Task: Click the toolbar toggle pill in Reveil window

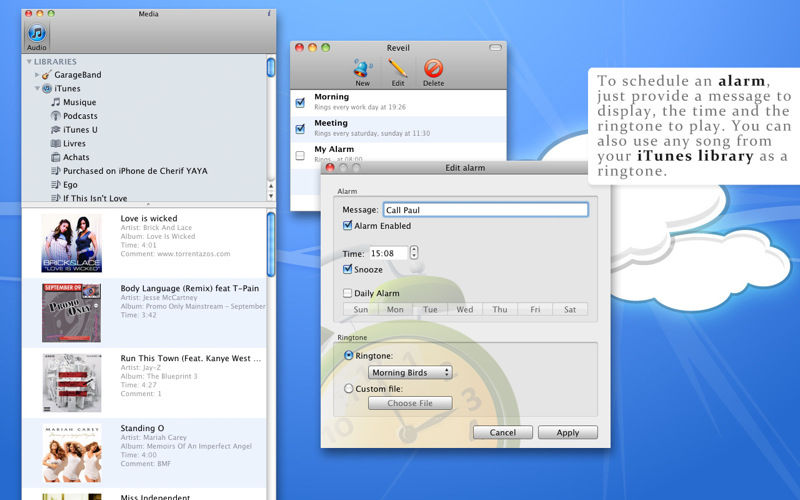Action: (495, 47)
